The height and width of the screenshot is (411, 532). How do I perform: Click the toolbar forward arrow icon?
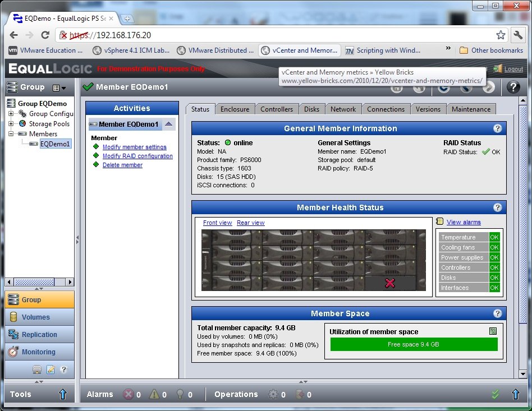(x=489, y=88)
